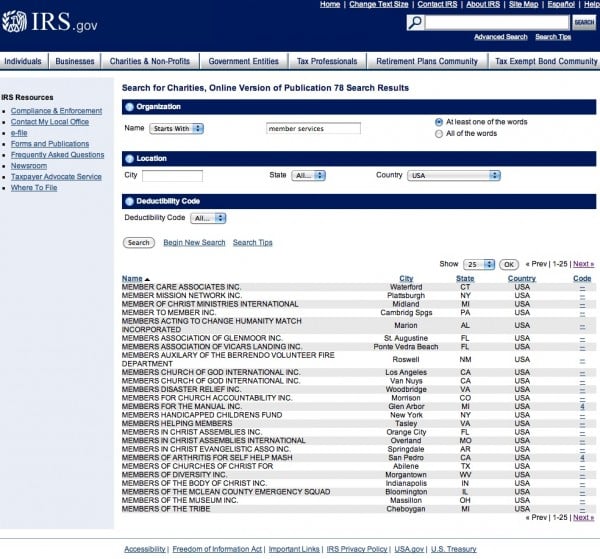Open the Deductibility Code dropdown

click(208, 217)
